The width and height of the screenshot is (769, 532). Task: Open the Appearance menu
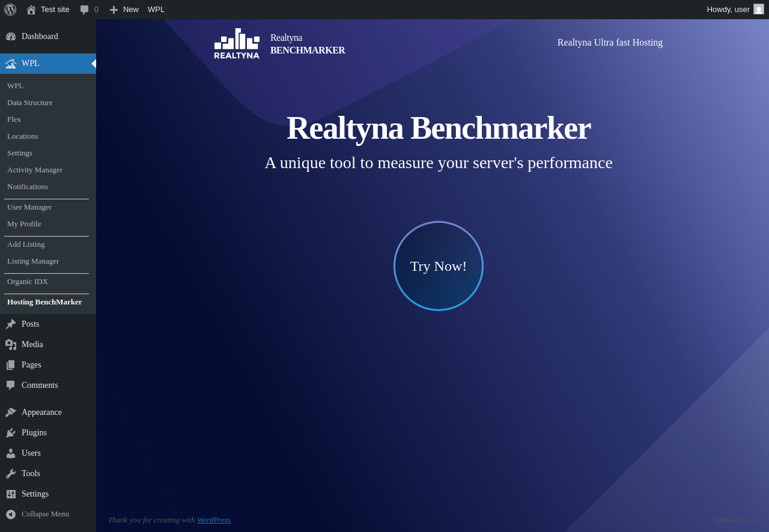point(48,413)
